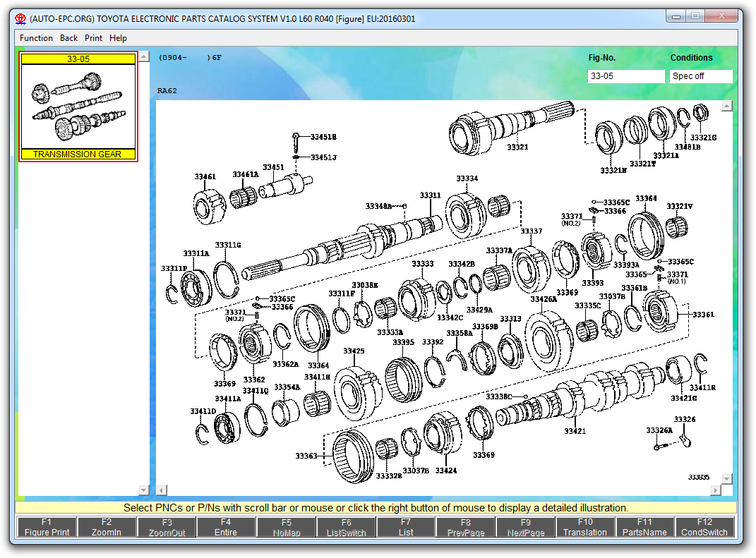
Task: Select part number 33354A label
Action: click(287, 387)
